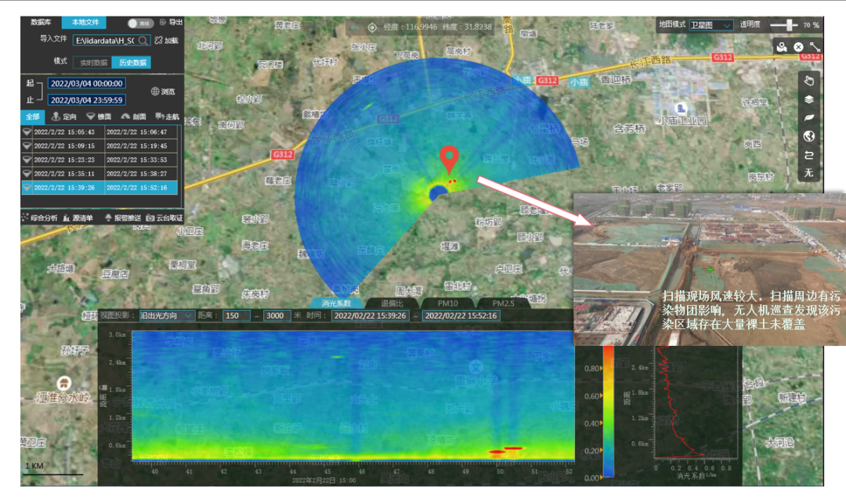
Task: Open the map layers stack icon
Action: 809,99
